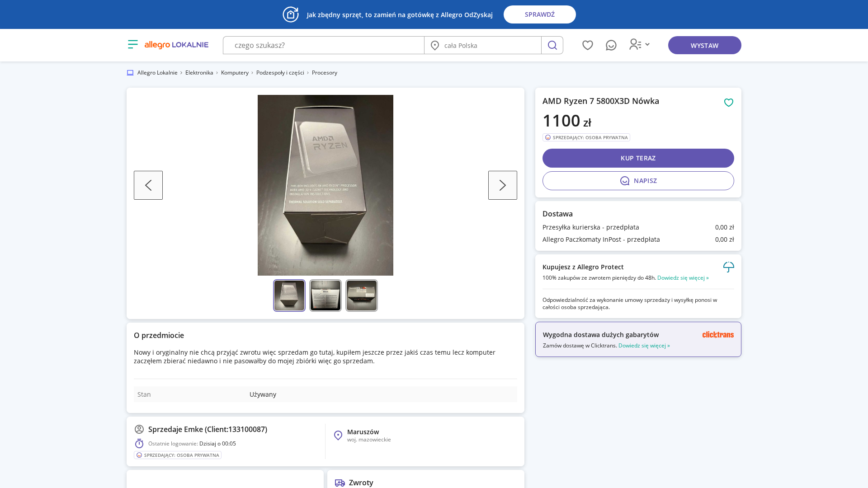Show the previous product photo
The width and height of the screenshot is (868, 488).
pyautogui.click(x=148, y=185)
